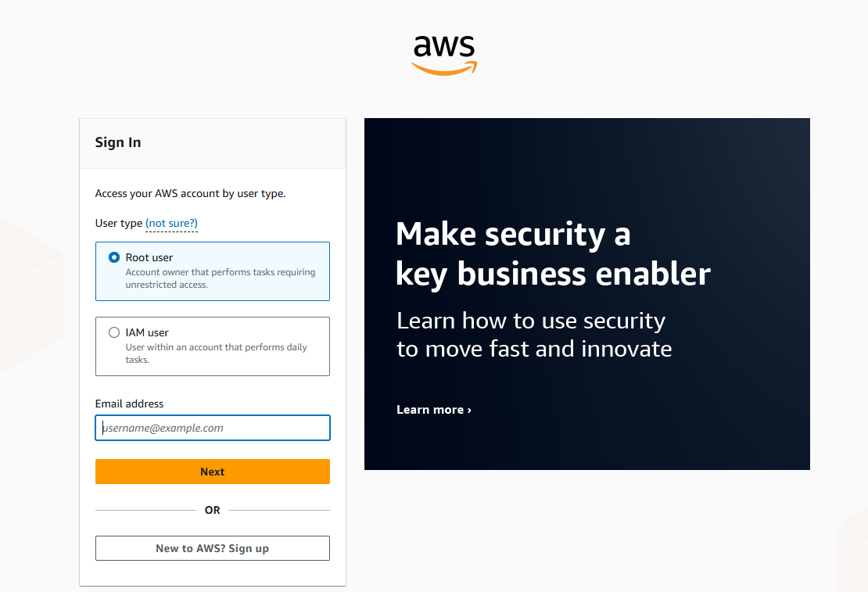Click the "OR" divider text
The image size is (868, 592).
pyautogui.click(x=213, y=510)
